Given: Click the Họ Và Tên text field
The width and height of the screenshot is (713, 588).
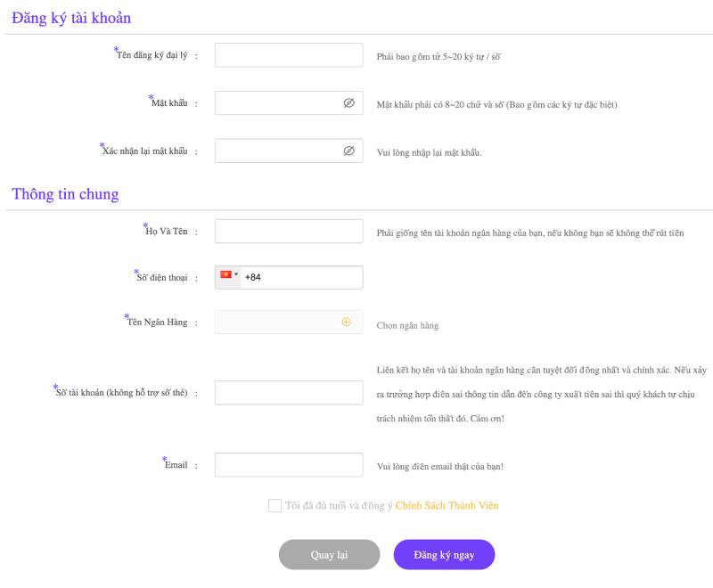Looking at the screenshot, I should 288,232.
